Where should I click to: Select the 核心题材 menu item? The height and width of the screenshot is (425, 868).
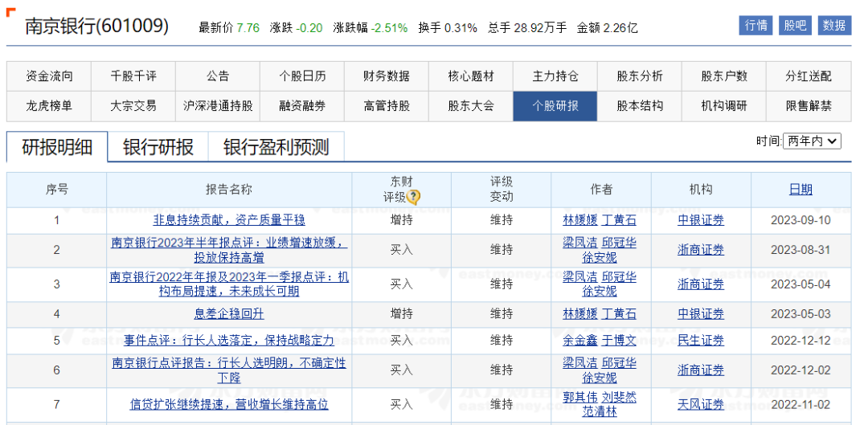[x=471, y=76]
